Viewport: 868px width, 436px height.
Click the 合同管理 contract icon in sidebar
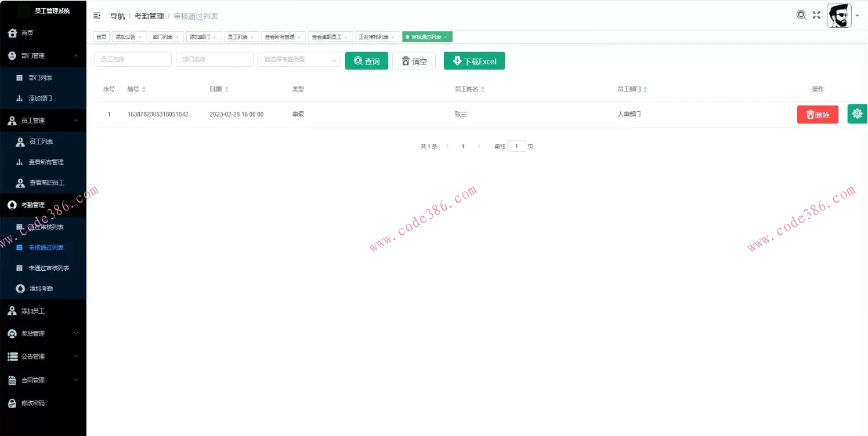tap(13, 379)
